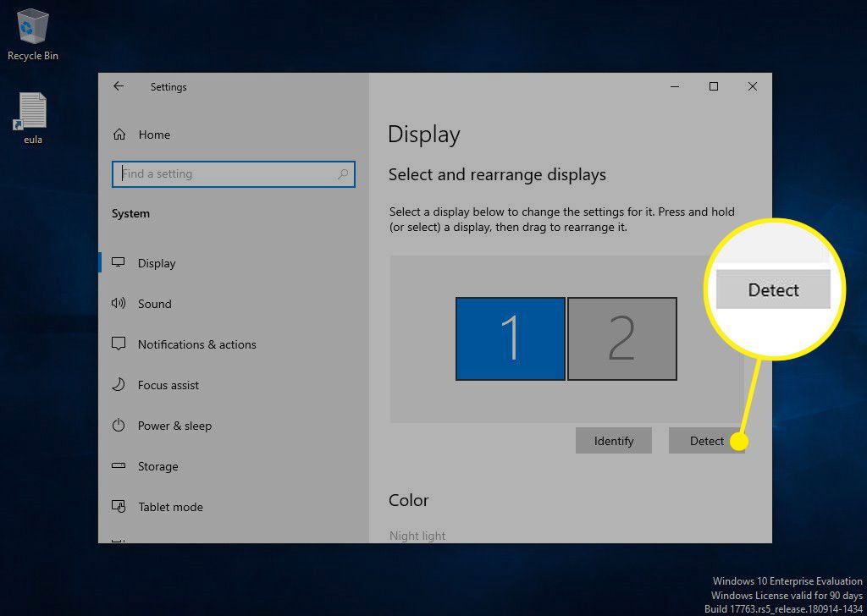Select display 1 in arrangement area
Screen dimensions: 867x616
[x=511, y=338]
